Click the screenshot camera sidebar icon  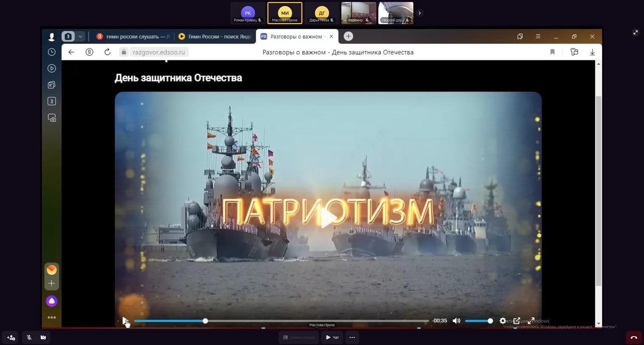(51, 118)
